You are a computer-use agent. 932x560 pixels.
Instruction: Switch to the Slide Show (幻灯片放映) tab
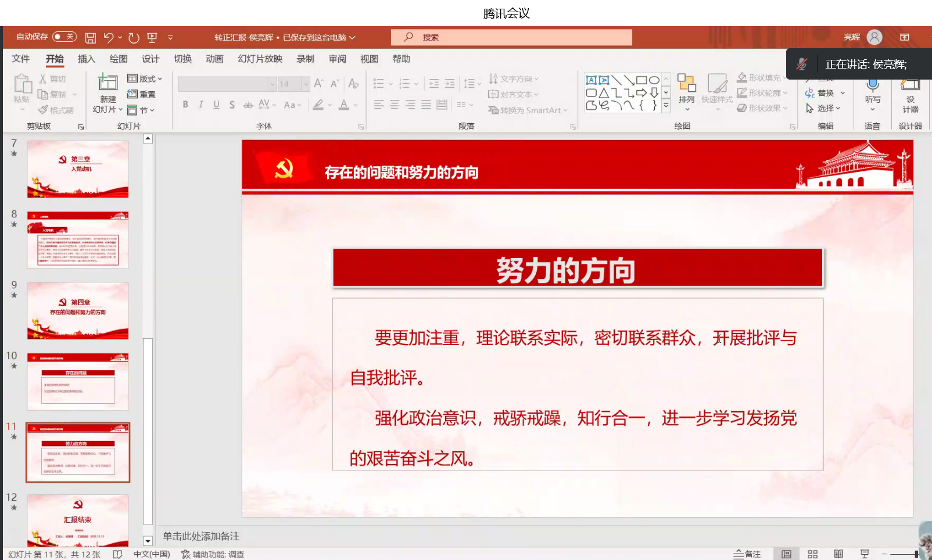coord(260,59)
